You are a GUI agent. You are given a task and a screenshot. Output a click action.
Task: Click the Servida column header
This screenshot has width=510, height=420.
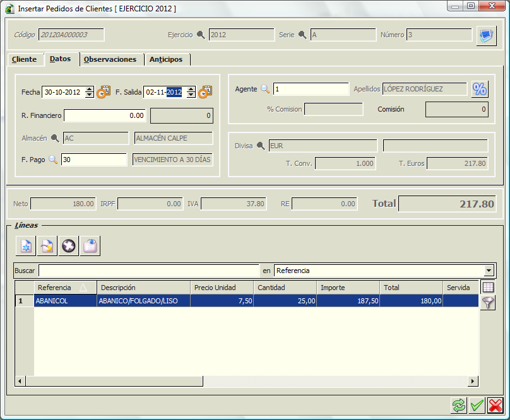(461, 288)
